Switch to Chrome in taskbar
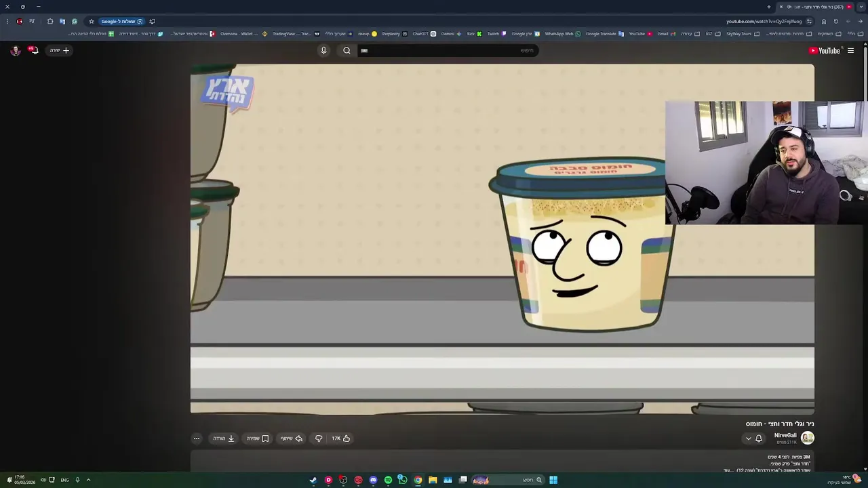 pyautogui.click(x=418, y=480)
